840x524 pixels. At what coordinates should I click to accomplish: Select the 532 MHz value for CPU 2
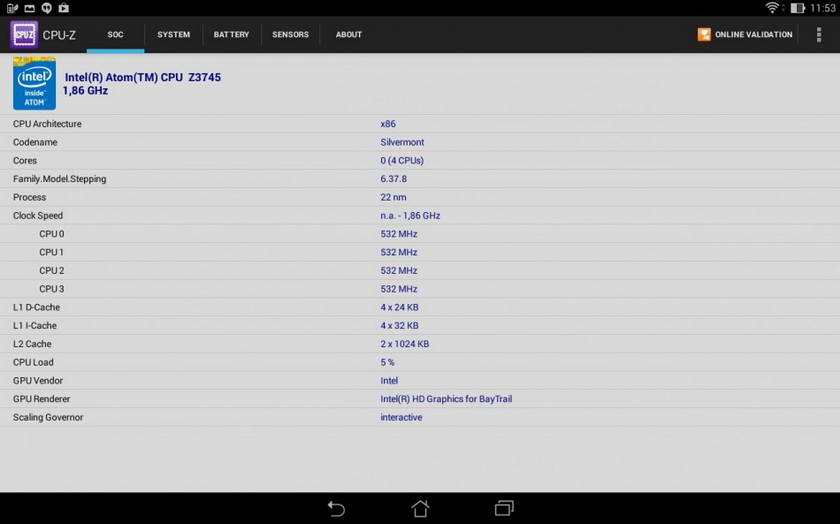[x=399, y=271]
